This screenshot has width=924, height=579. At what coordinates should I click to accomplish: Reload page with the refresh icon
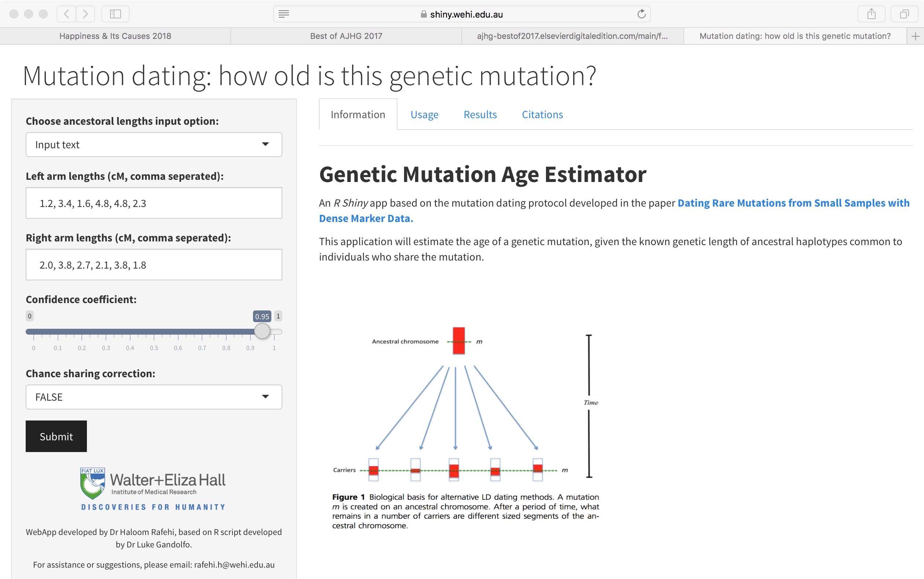click(x=641, y=14)
